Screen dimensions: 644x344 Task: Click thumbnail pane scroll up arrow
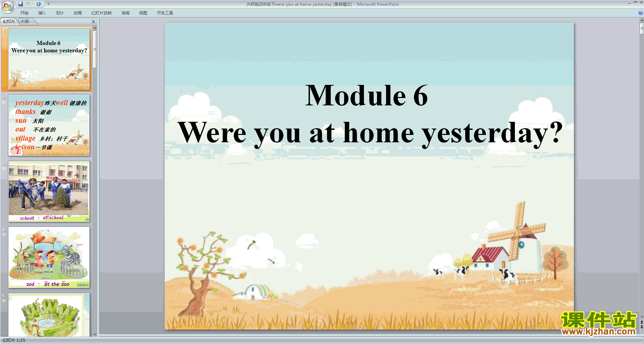[x=95, y=28]
